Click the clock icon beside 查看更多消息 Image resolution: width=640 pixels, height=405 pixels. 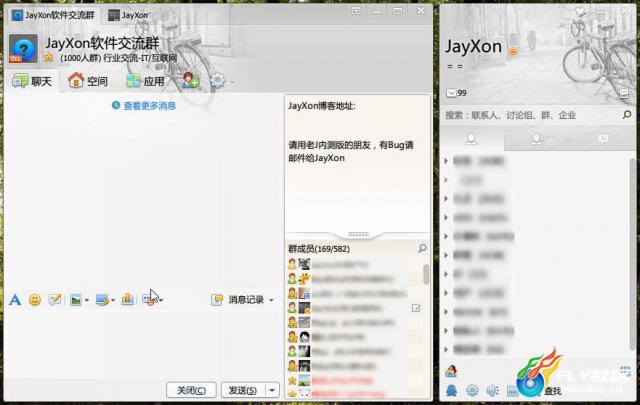coord(116,105)
